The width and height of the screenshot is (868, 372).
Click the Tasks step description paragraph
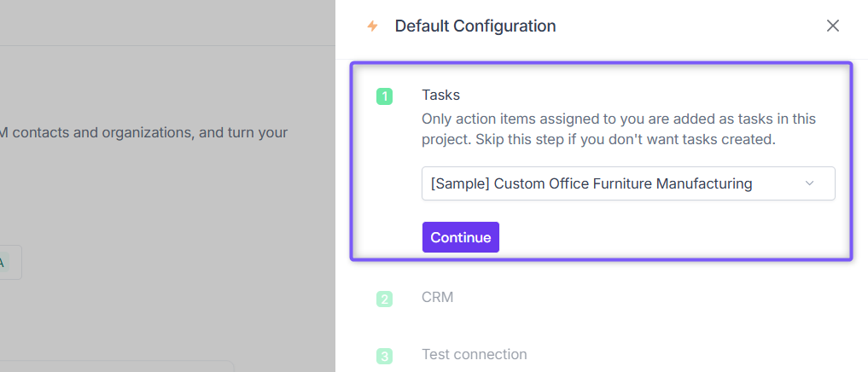coord(619,129)
